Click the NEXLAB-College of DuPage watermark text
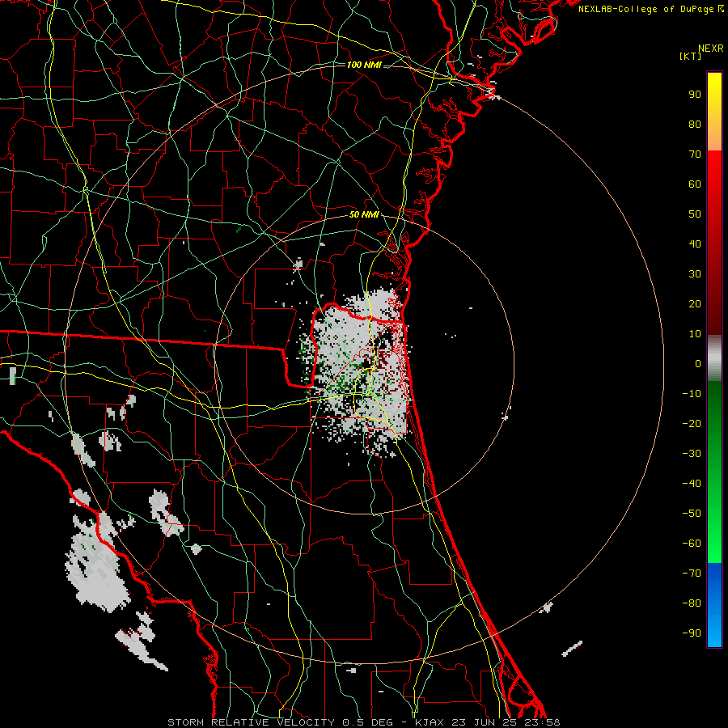This screenshot has width=728, height=728. click(x=650, y=9)
